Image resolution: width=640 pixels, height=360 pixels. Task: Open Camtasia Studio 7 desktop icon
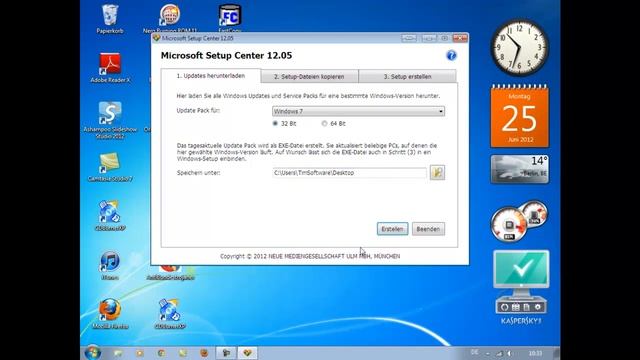[x=110, y=167]
